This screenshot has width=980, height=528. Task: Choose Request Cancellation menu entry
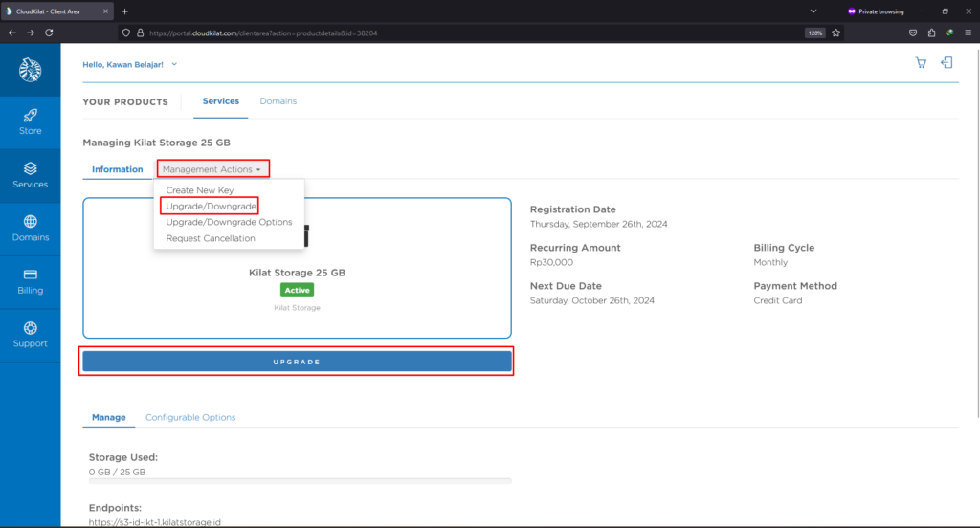(211, 238)
